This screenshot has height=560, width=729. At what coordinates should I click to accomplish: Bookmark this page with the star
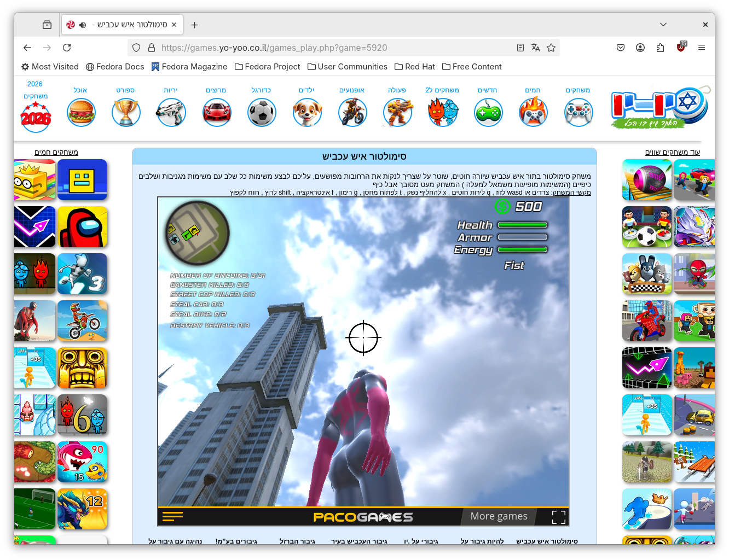click(x=551, y=48)
